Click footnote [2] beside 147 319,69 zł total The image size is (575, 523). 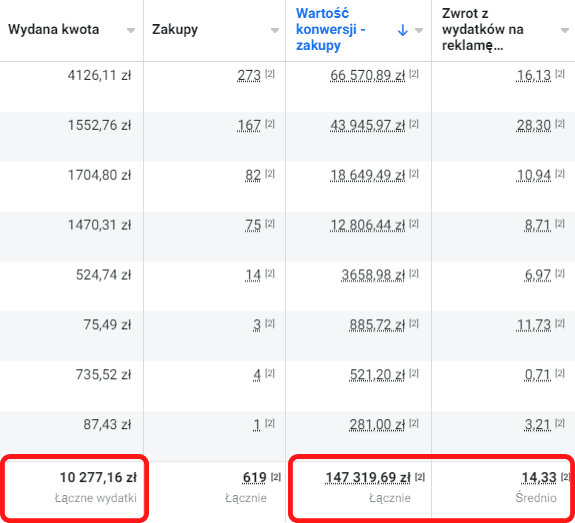(420, 477)
